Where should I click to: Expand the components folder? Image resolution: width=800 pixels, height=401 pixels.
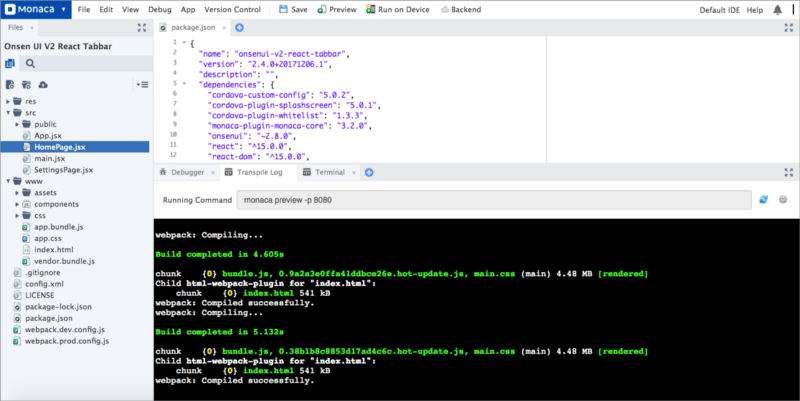[17, 204]
